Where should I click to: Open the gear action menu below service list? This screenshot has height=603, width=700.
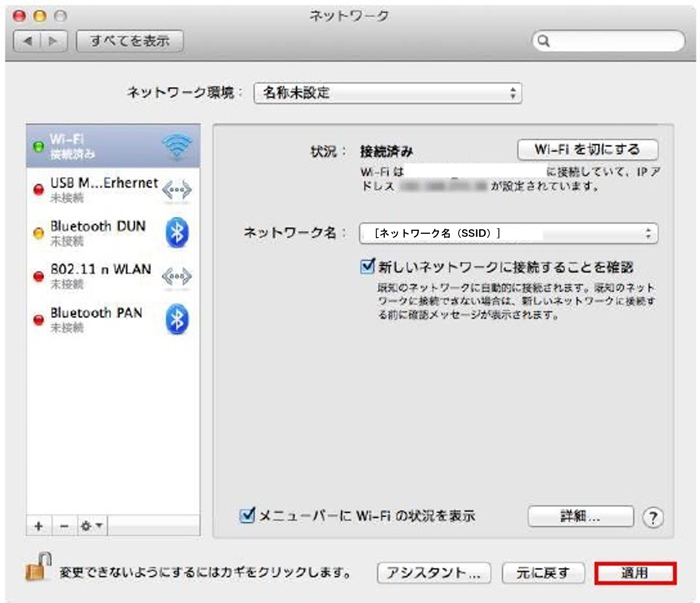tap(92, 526)
